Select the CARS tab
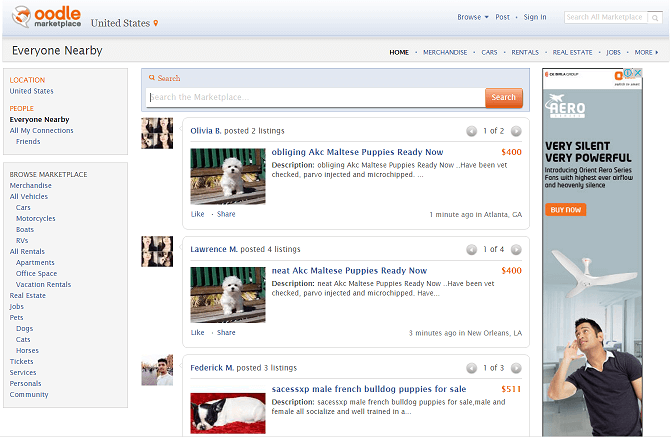 point(489,52)
